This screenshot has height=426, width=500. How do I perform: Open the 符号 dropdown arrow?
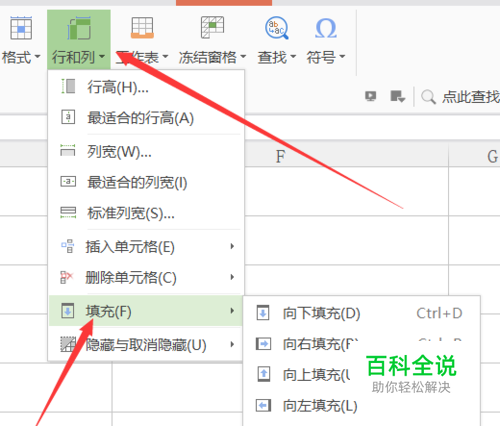click(x=342, y=56)
